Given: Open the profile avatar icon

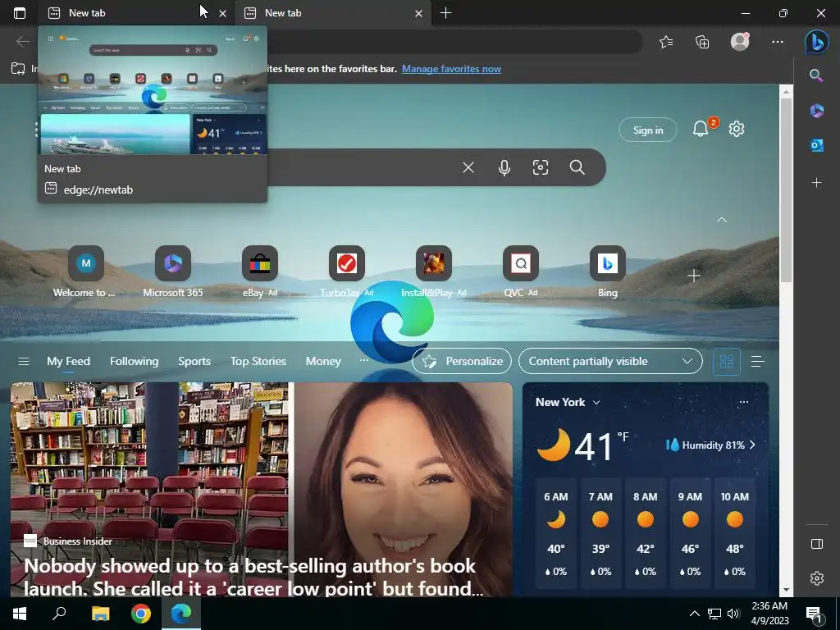Looking at the screenshot, I should [x=740, y=42].
